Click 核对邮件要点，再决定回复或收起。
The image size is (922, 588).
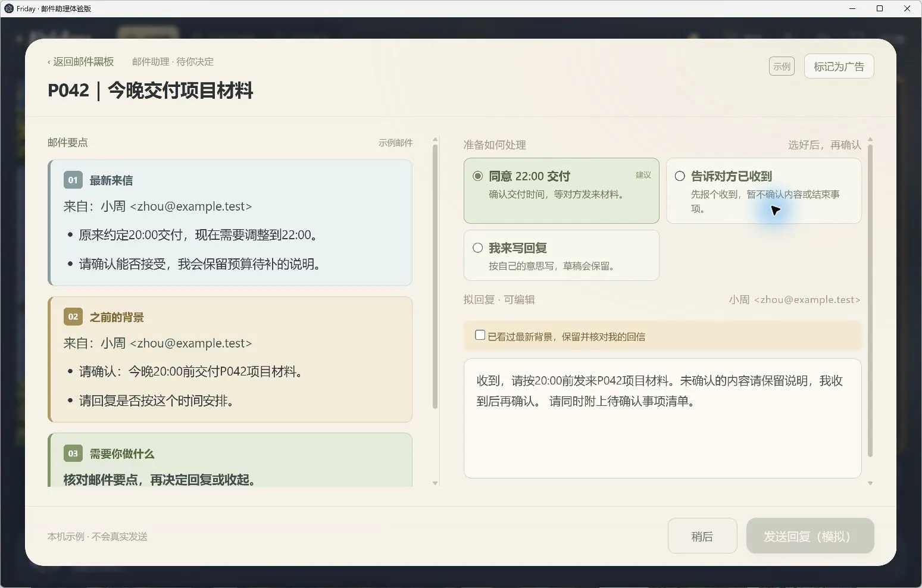162,480
